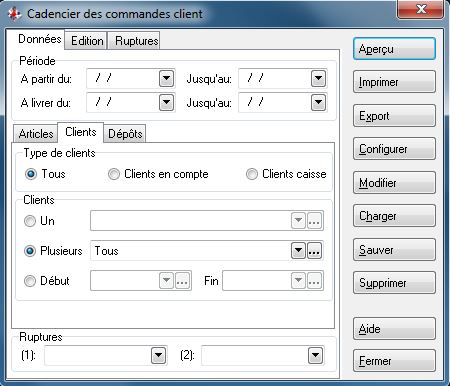Click the application icon in title bar
Screen dimensions: 450x386
click(x=14, y=14)
